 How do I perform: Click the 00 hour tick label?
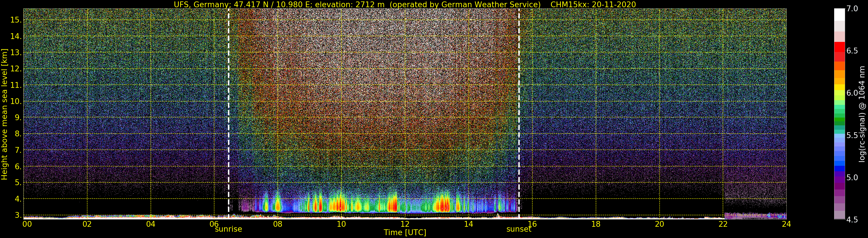click(27, 224)
